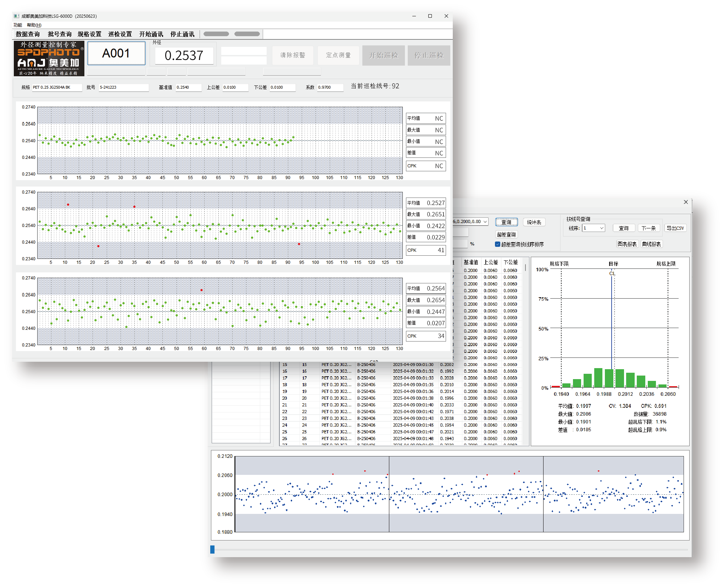Click the 清除报警 button

293,55
